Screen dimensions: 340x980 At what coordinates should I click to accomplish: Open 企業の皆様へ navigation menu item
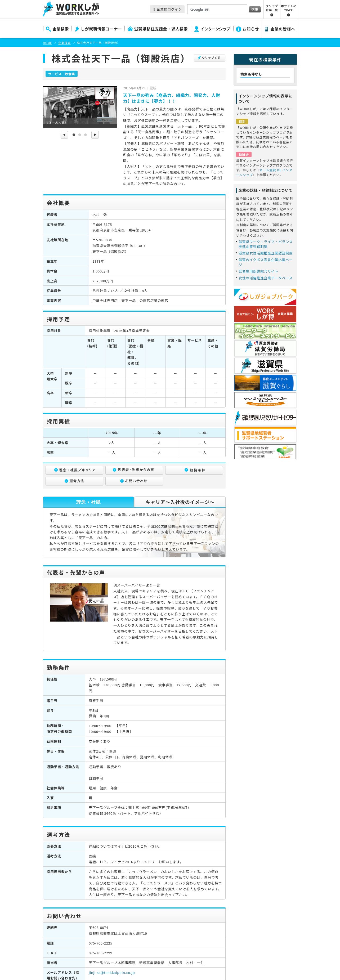pyautogui.click(x=280, y=29)
